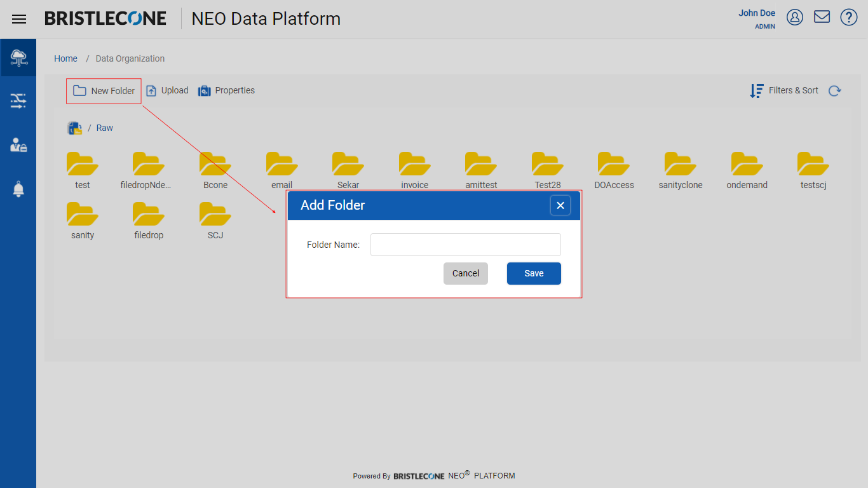The image size is (868, 488).
Task: Select the test folder
Action: click(83, 171)
